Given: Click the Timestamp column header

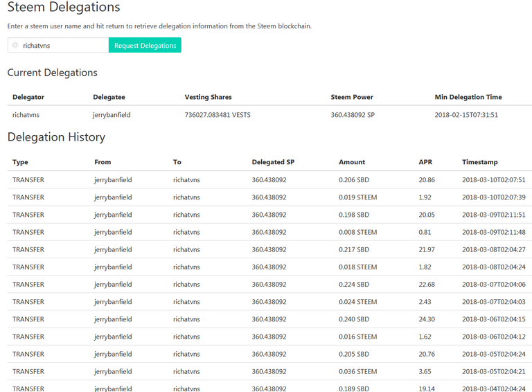Looking at the screenshot, I should (x=479, y=162).
